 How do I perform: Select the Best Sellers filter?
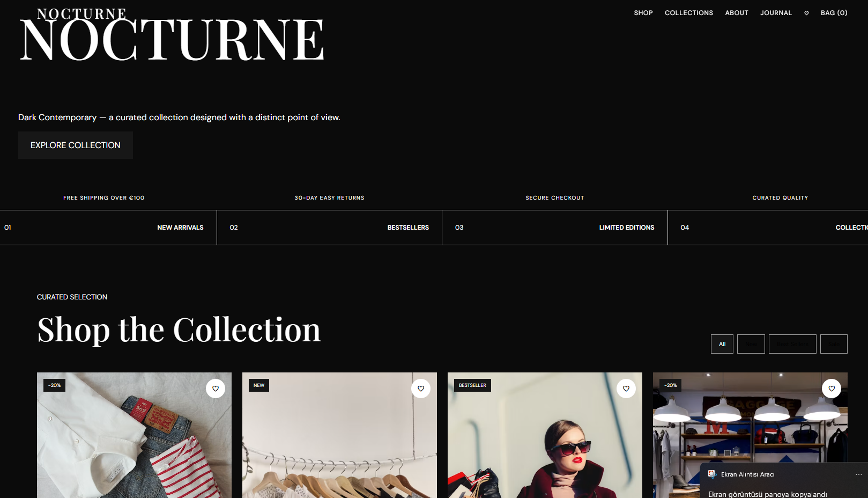792,344
